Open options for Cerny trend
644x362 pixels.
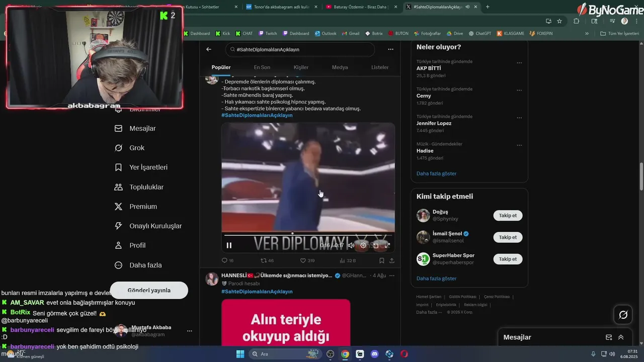[x=519, y=90]
